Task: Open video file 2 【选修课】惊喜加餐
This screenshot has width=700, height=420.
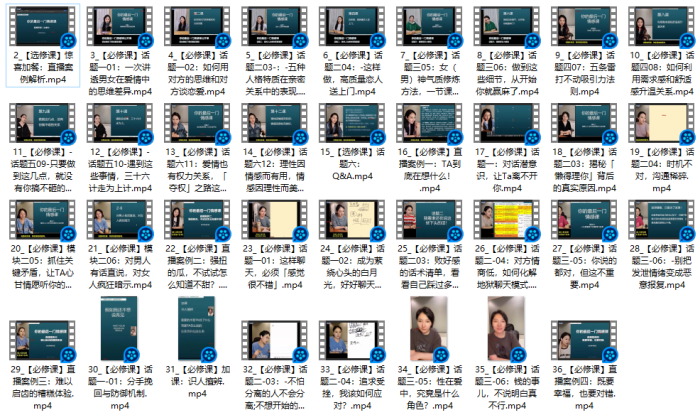Action: [43, 25]
